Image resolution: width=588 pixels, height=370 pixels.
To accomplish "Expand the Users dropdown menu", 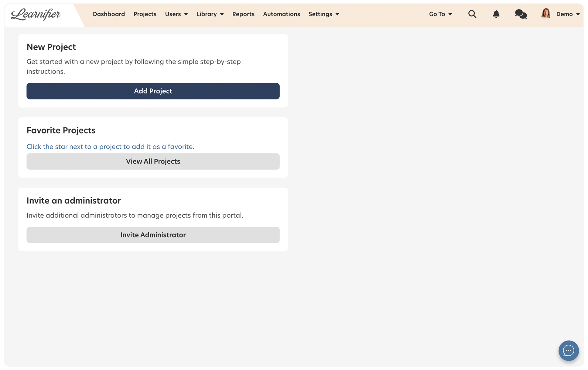I will [x=176, y=14].
